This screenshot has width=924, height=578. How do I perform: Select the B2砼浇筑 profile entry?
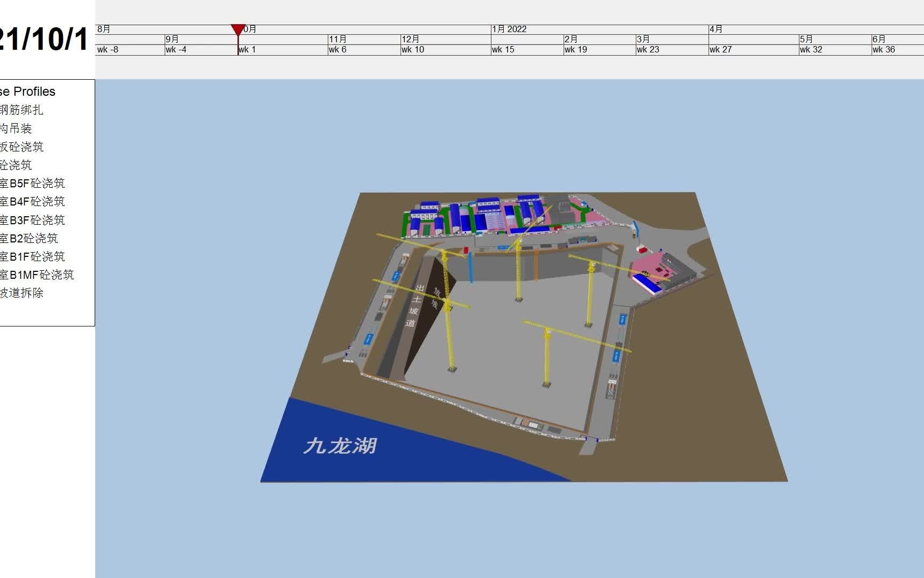29,239
